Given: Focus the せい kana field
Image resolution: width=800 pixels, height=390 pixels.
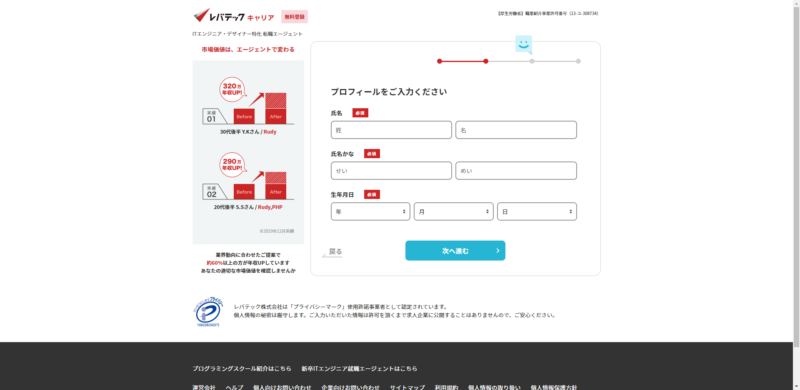Looking at the screenshot, I should pos(391,170).
